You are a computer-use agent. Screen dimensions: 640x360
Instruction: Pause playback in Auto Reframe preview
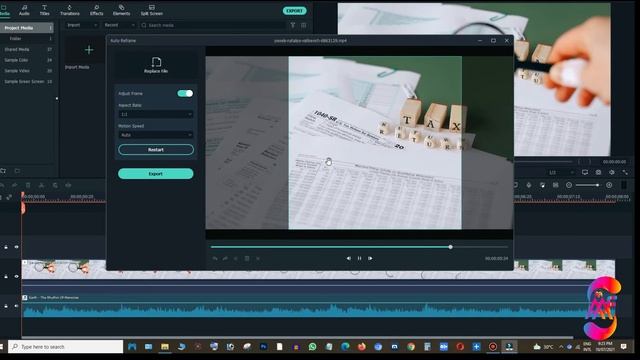359,258
